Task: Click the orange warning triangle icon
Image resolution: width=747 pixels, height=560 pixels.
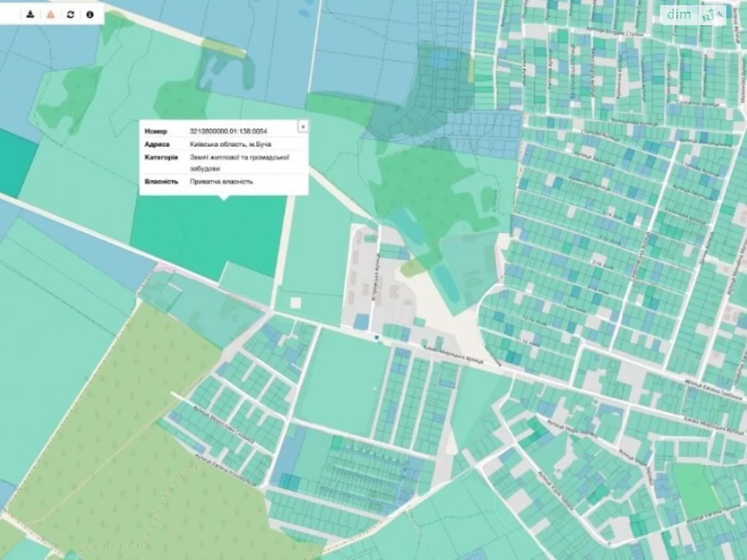Action: click(50, 14)
